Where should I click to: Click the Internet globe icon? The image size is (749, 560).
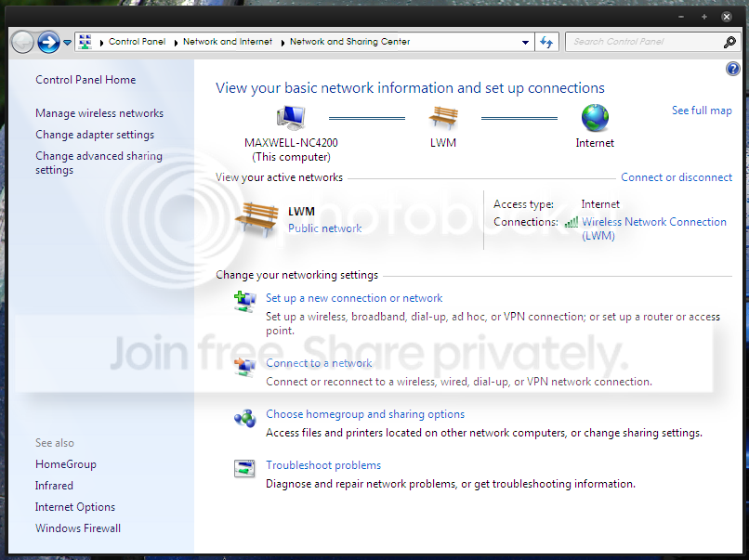tap(595, 118)
